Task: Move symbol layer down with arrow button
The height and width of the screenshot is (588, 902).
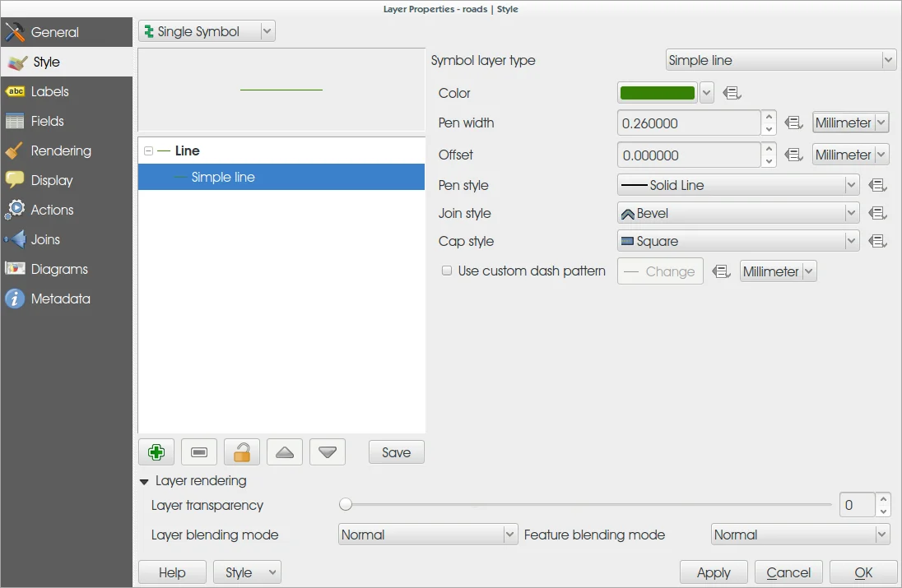Action: (x=328, y=452)
